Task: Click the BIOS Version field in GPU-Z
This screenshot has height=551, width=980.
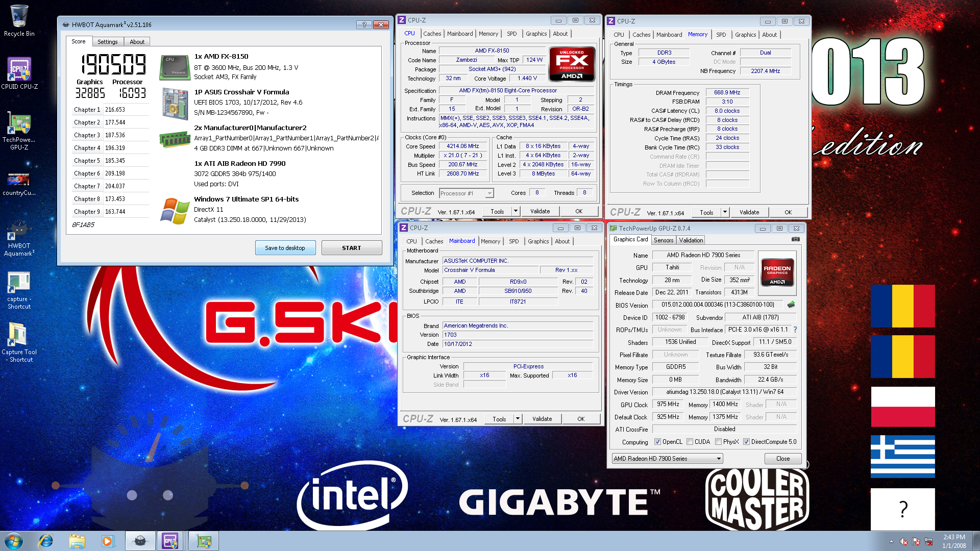Action: point(718,305)
